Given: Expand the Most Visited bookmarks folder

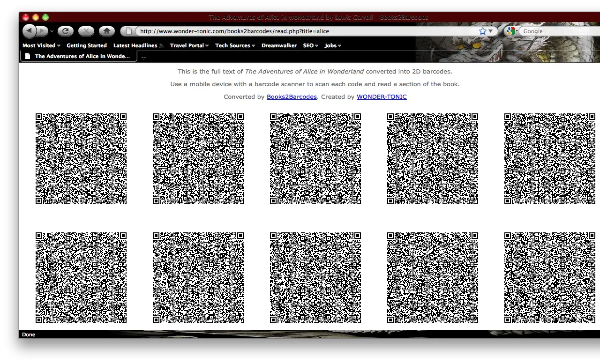Looking at the screenshot, I should coord(41,45).
